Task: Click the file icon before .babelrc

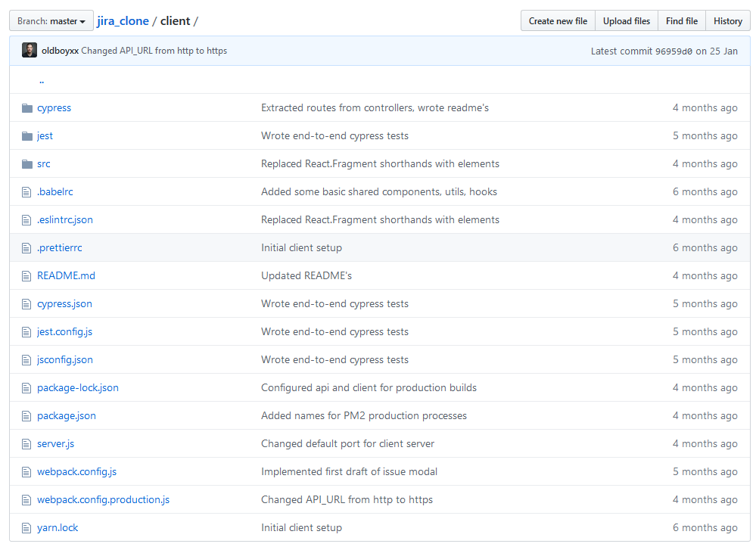Action: 26,191
